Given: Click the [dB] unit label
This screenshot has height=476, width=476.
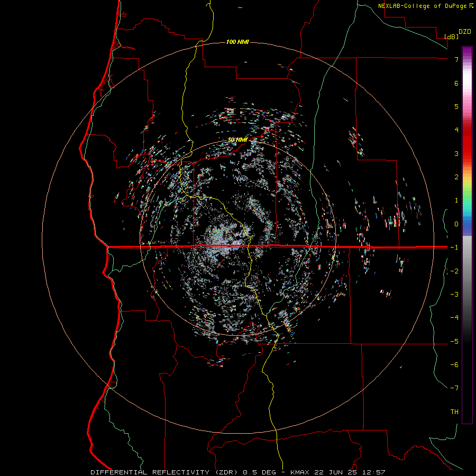Looking at the screenshot, I should click(452, 36).
